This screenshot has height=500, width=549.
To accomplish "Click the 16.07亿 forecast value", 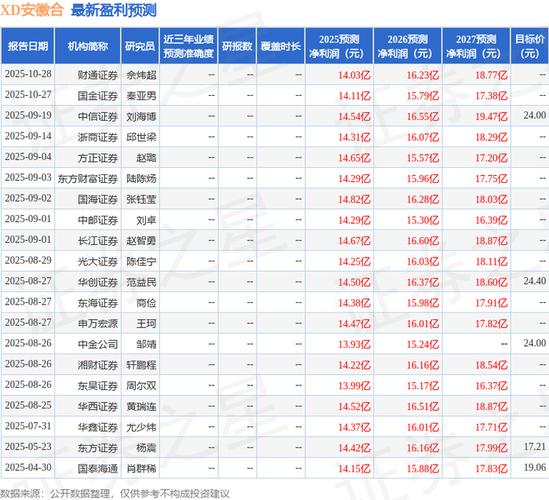I will click(x=423, y=137).
